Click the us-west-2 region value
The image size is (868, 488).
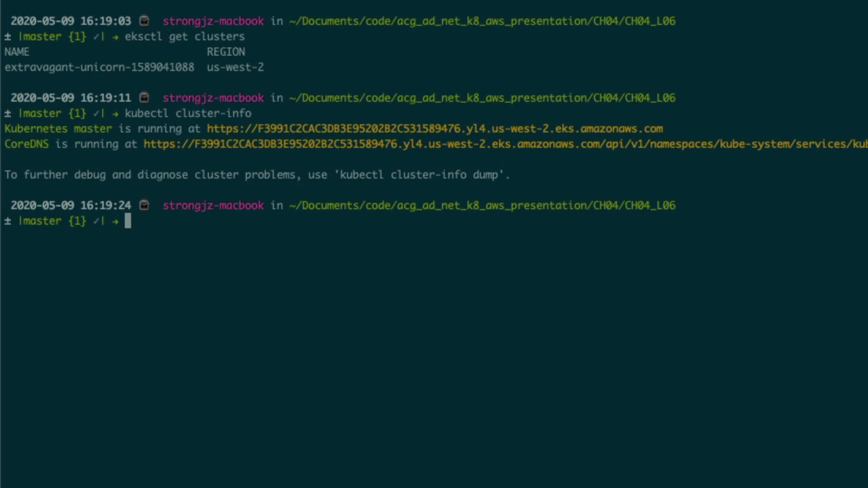click(x=235, y=67)
